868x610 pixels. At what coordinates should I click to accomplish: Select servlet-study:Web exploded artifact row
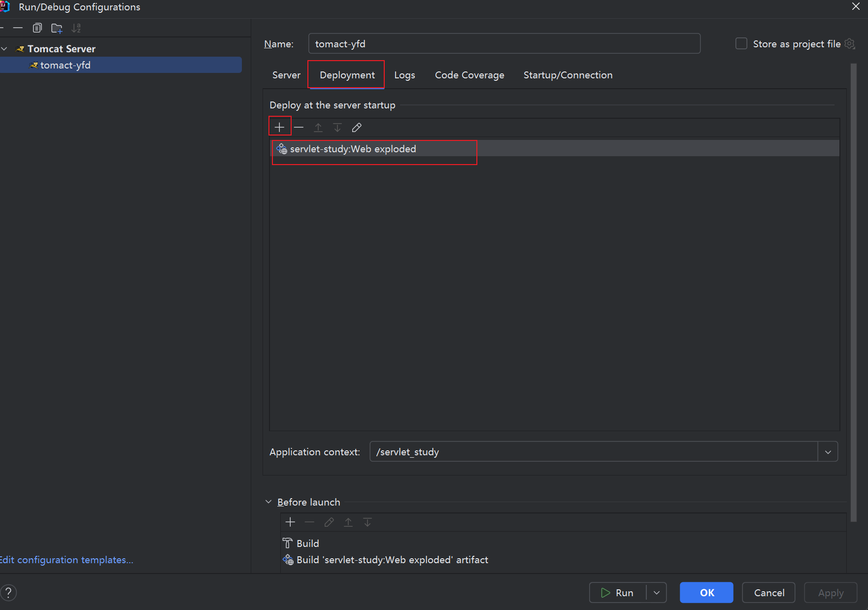pyautogui.click(x=555, y=149)
